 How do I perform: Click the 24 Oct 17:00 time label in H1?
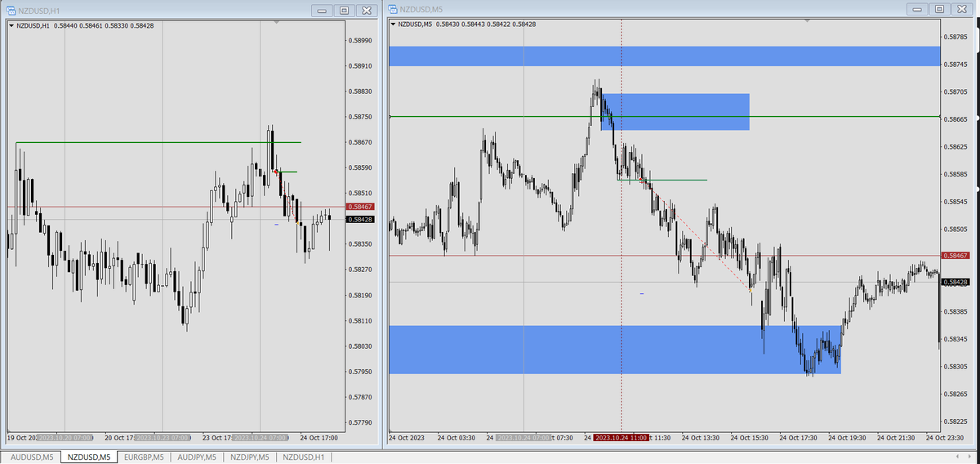[x=319, y=437]
